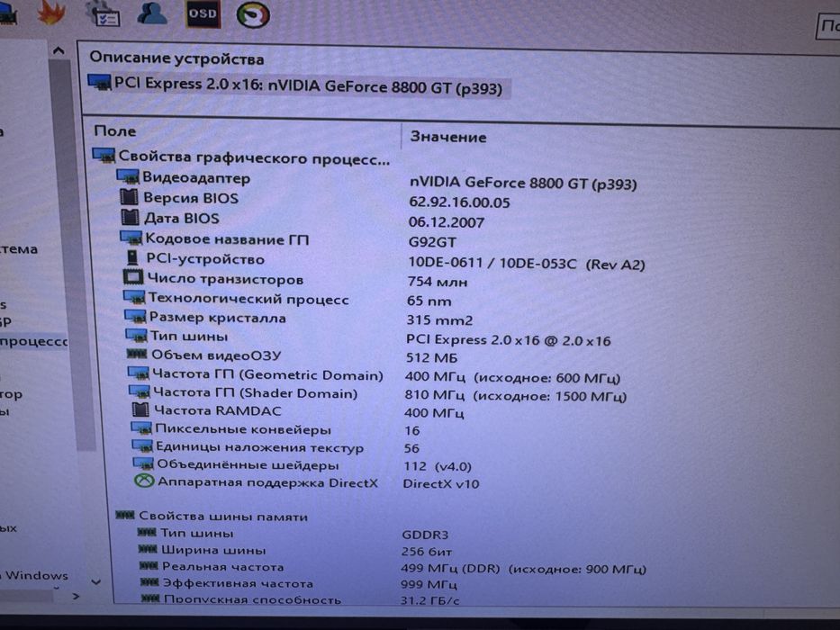Click the 999 МГц value
This screenshot has height=630, width=840.
[x=429, y=584]
